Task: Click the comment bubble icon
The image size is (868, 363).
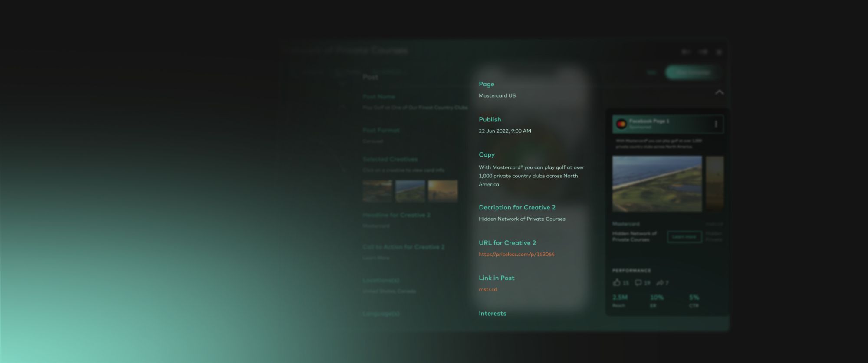Action: [638, 283]
